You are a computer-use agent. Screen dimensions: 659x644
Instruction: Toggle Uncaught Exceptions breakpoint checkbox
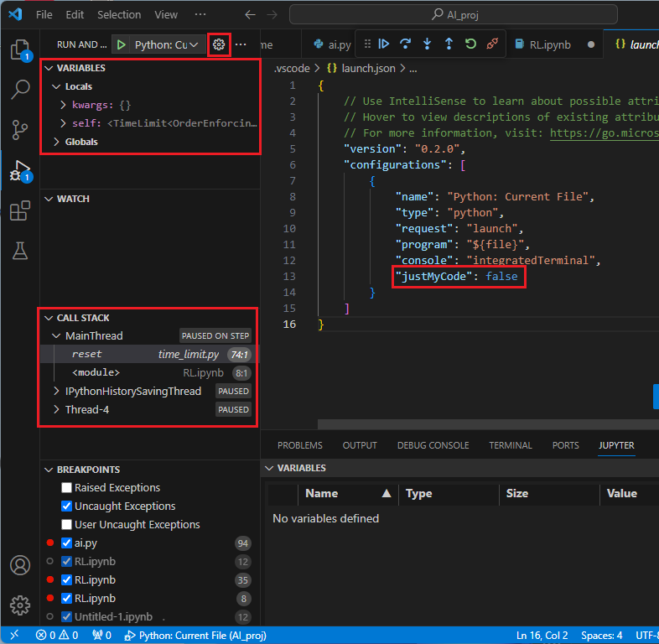click(x=66, y=506)
